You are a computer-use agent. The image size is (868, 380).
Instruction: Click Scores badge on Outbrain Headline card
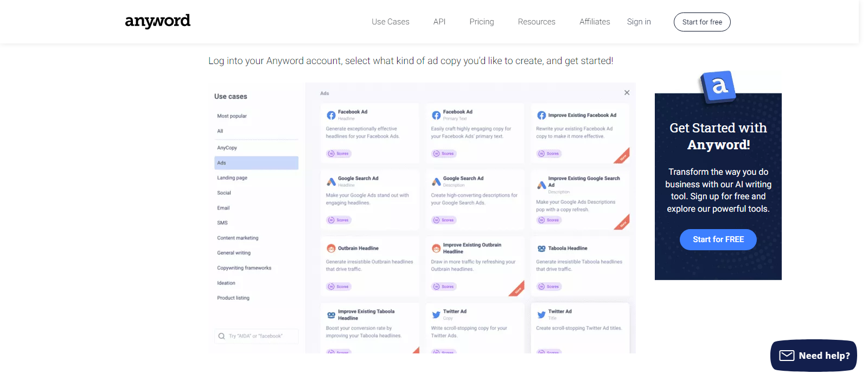339,287
